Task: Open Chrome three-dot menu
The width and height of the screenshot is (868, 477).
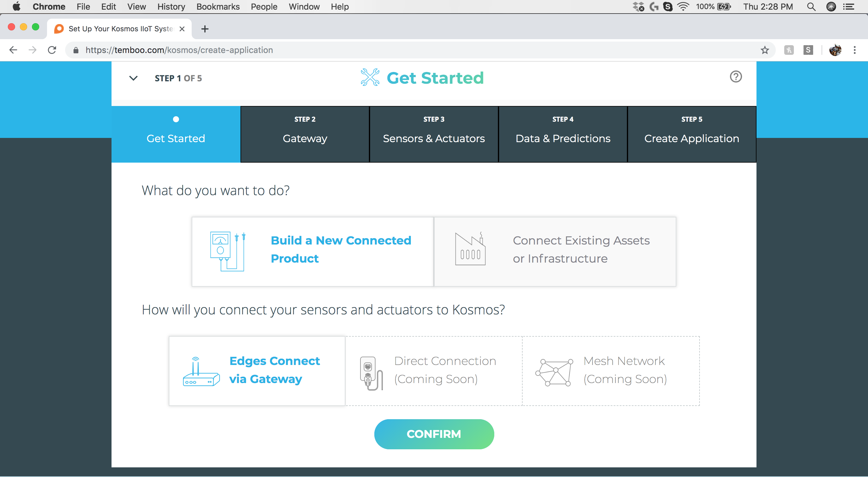Action: click(x=854, y=50)
